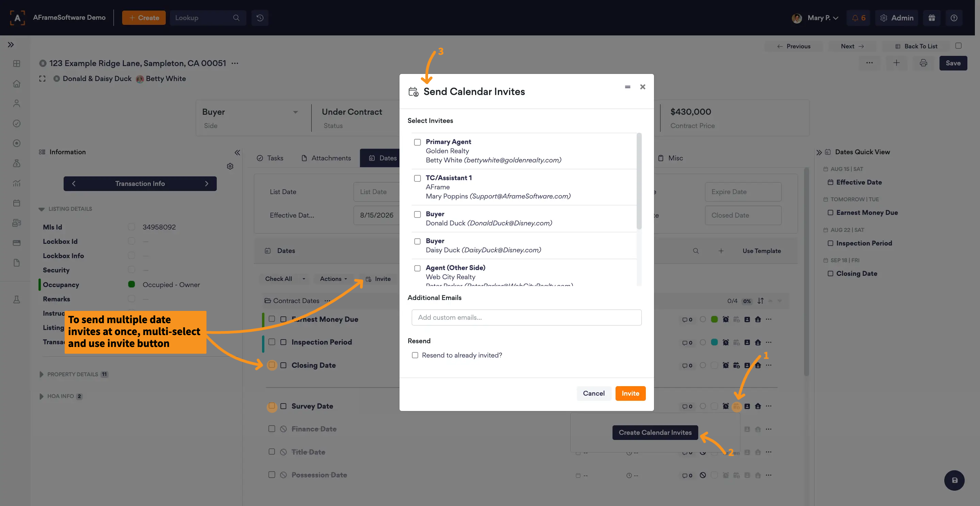Click house icon on Inspection Period row

click(x=758, y=342)
